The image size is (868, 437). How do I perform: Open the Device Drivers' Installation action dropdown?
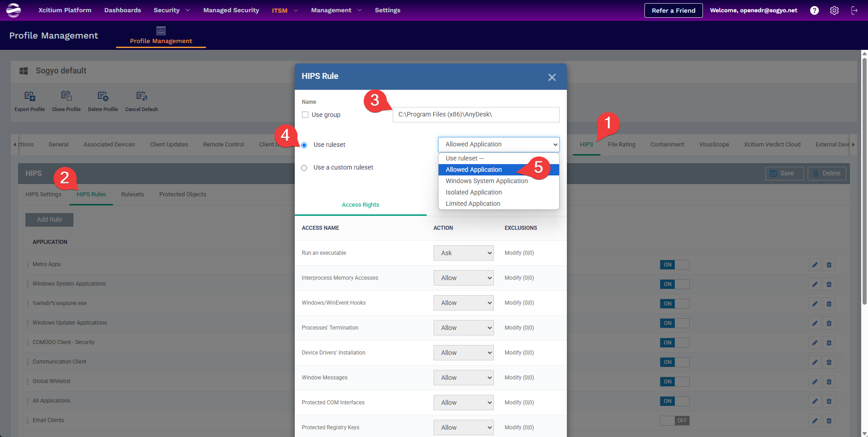point(463,353)
